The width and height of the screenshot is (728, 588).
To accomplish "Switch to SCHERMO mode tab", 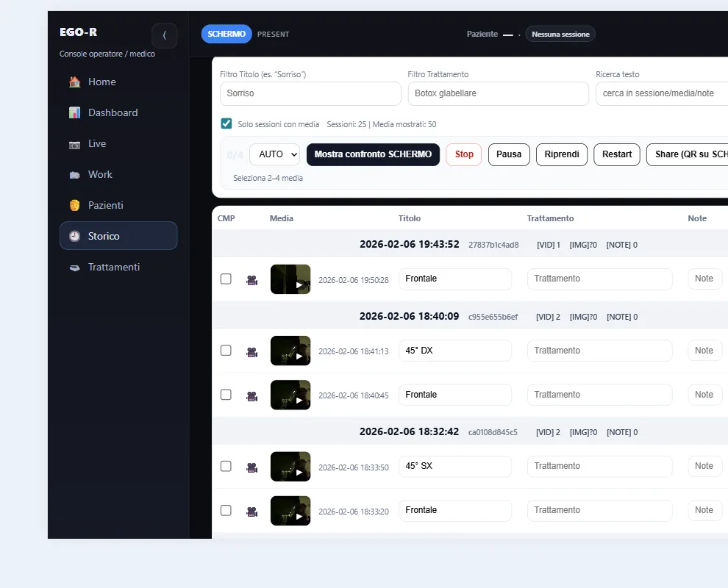I will [x=226, y=34].
